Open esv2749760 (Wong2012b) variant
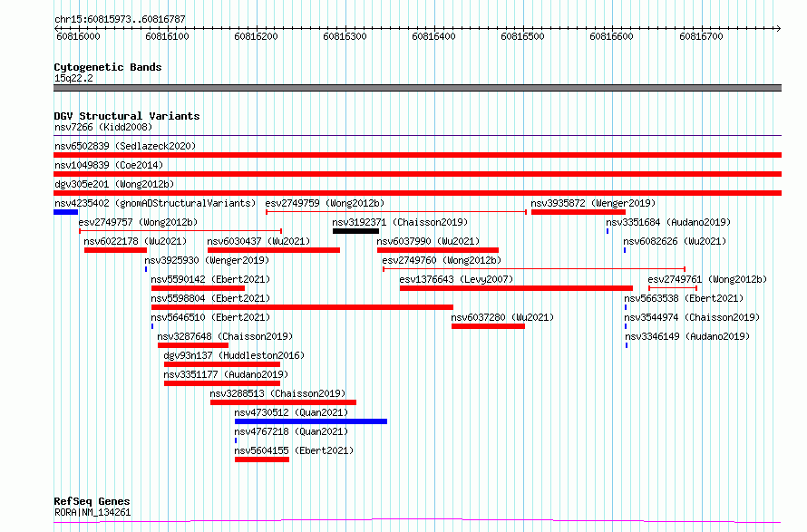The image size is (807, 532). click(442, 260)
